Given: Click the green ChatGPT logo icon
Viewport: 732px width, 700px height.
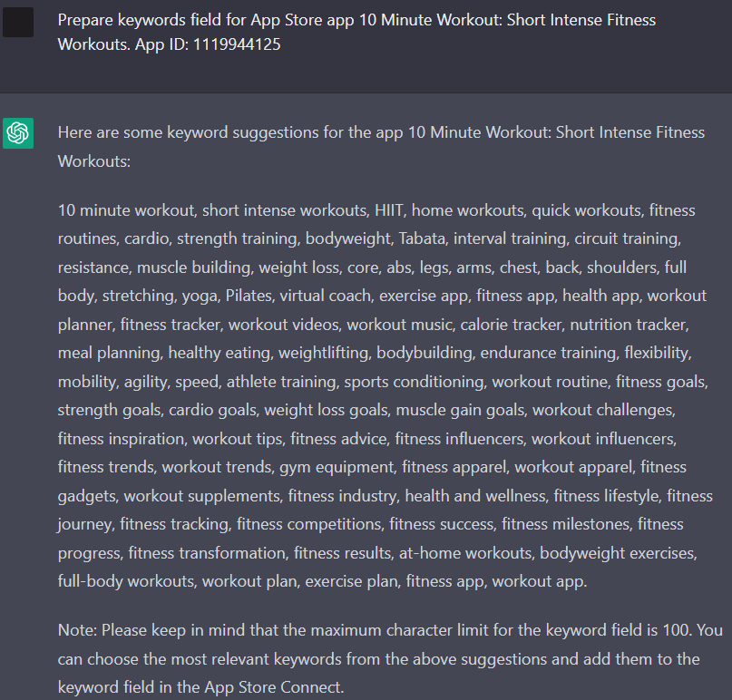Looking at the screenshot, I should [18, 133].
